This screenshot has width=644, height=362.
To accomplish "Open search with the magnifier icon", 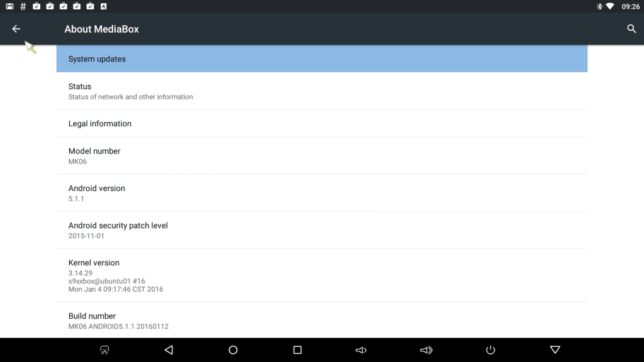I will pos(631,29).
